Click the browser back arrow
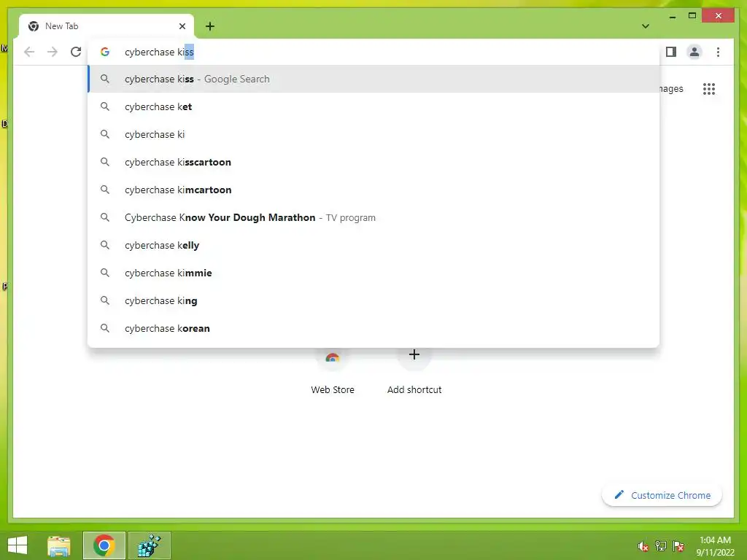The image size is (747, 560). click(29, 52)
